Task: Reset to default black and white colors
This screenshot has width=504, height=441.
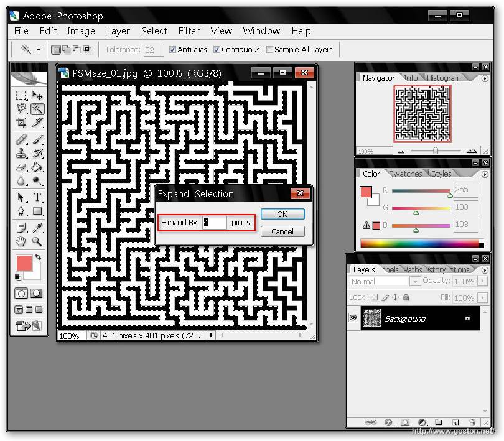Action: pyautogui.click(x=18, y=277)
